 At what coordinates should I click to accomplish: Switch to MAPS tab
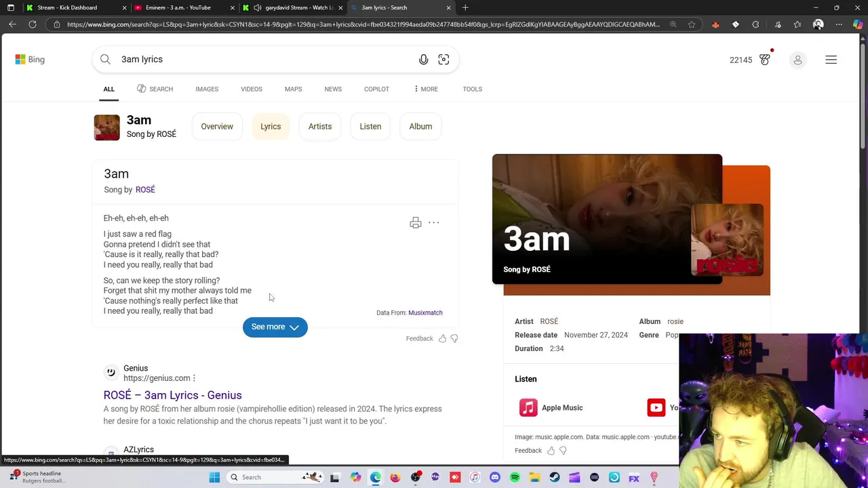(293, 89)
